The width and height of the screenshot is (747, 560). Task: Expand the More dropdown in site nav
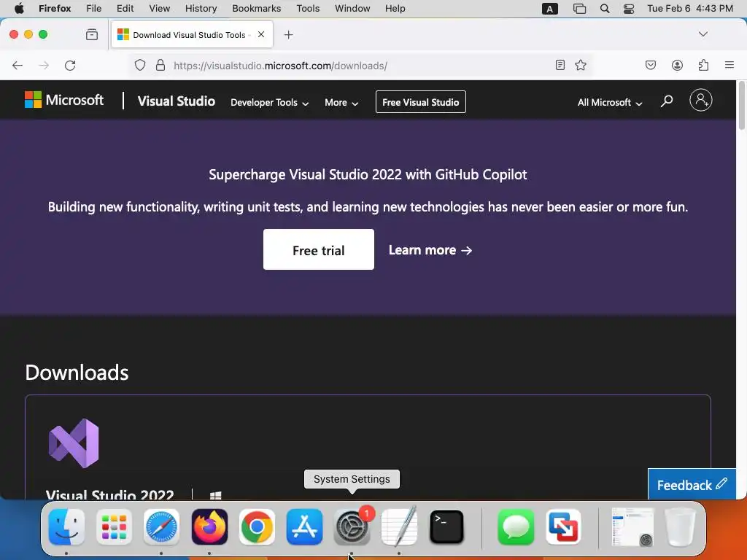coord(341,102)
